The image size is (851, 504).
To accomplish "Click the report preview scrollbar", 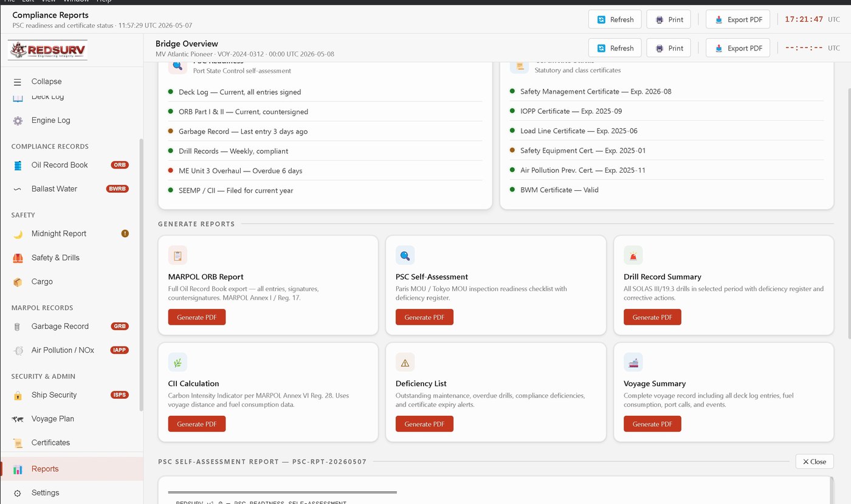I will (x=831, y=490).
